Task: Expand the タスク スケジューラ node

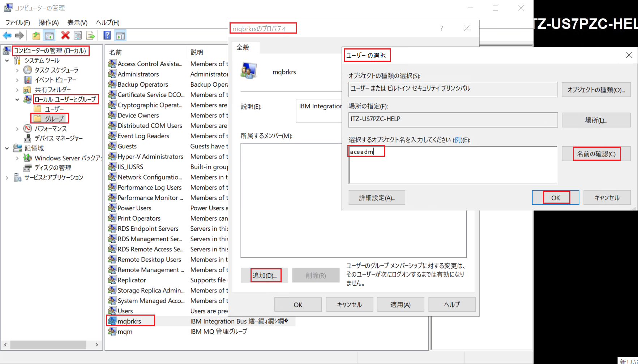Action: [x=17, y=70]
